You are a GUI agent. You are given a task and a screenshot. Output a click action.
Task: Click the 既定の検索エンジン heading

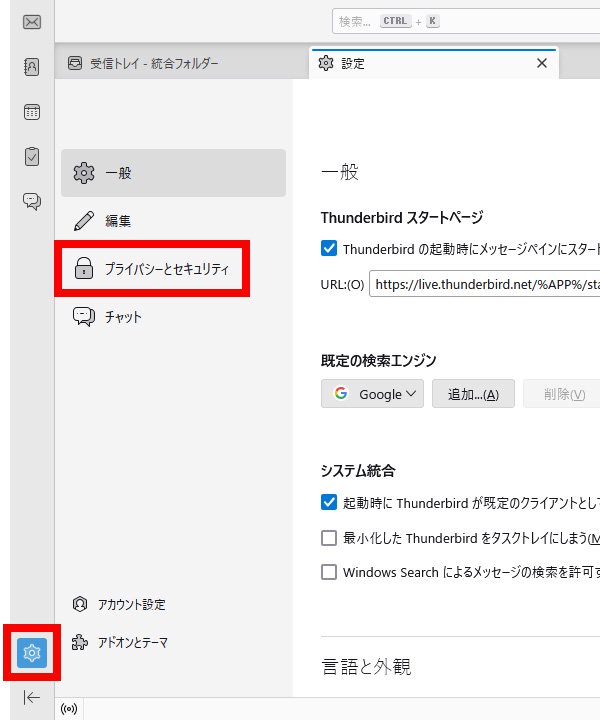tap(378, 360)
